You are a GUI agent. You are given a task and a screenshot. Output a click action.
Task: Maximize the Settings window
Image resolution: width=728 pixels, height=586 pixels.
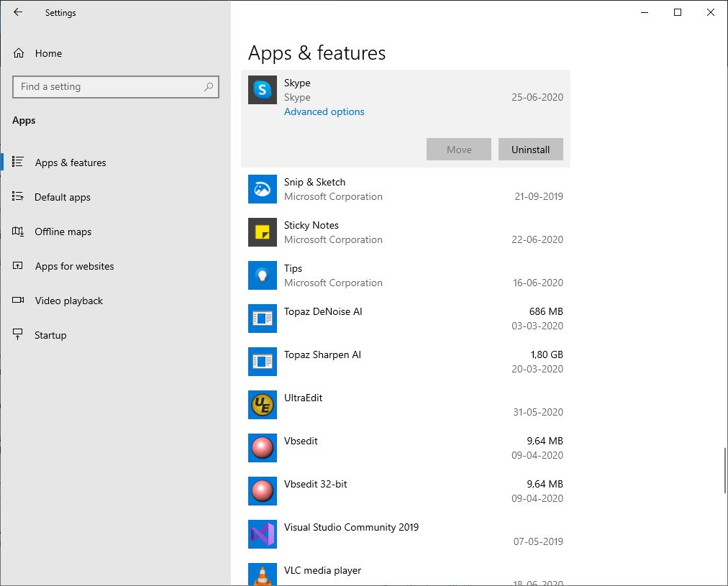click(x=678, y=12)
